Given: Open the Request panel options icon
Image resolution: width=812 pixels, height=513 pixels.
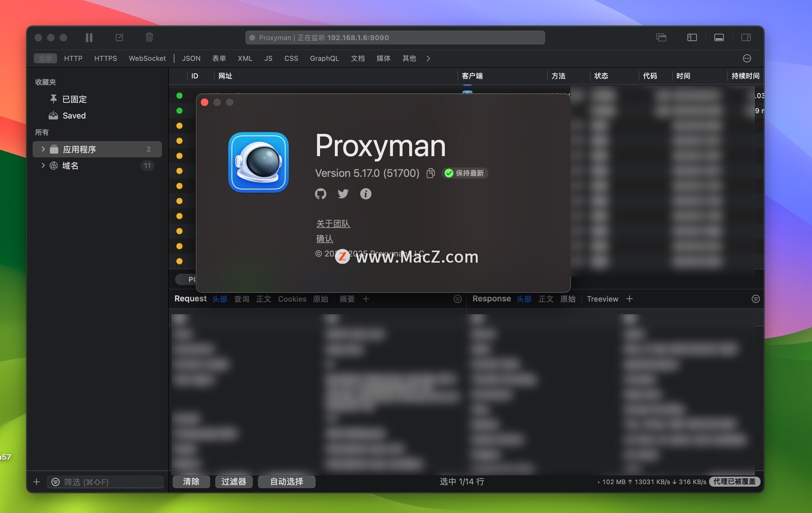Looking at the screenshot, I should 458,299.
